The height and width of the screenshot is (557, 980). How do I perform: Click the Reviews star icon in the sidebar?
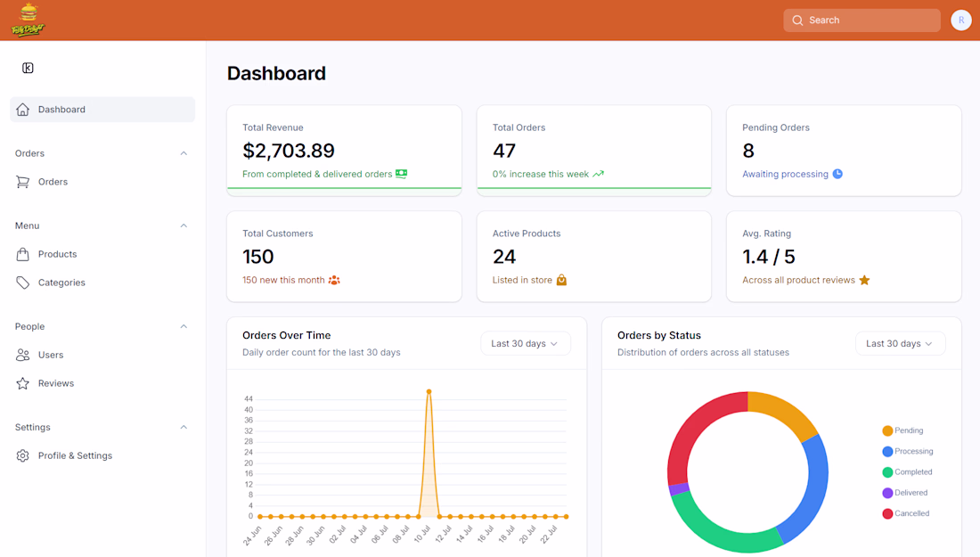click(x=22, y=383)
